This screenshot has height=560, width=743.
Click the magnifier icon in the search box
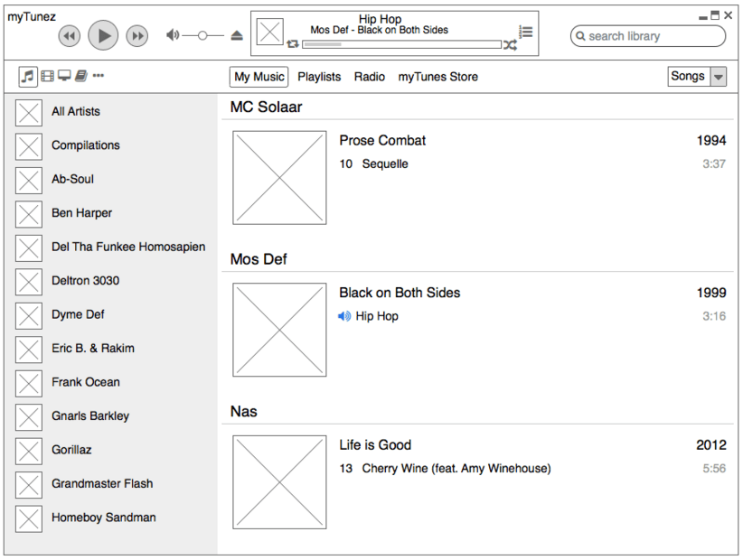click(x=581, y=36)
